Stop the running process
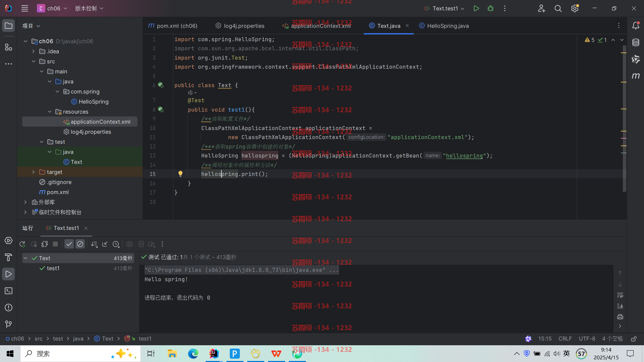This screenshot has width=644, height=362. [56, 244]
